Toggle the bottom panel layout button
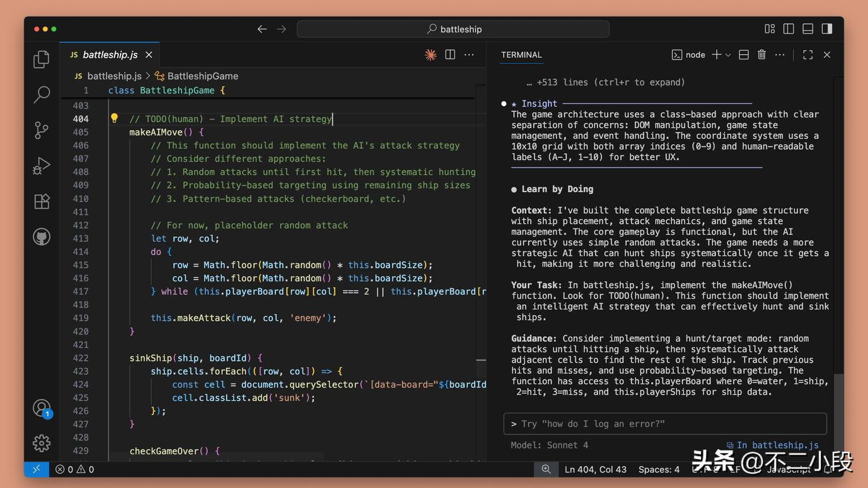 (808, 29)
